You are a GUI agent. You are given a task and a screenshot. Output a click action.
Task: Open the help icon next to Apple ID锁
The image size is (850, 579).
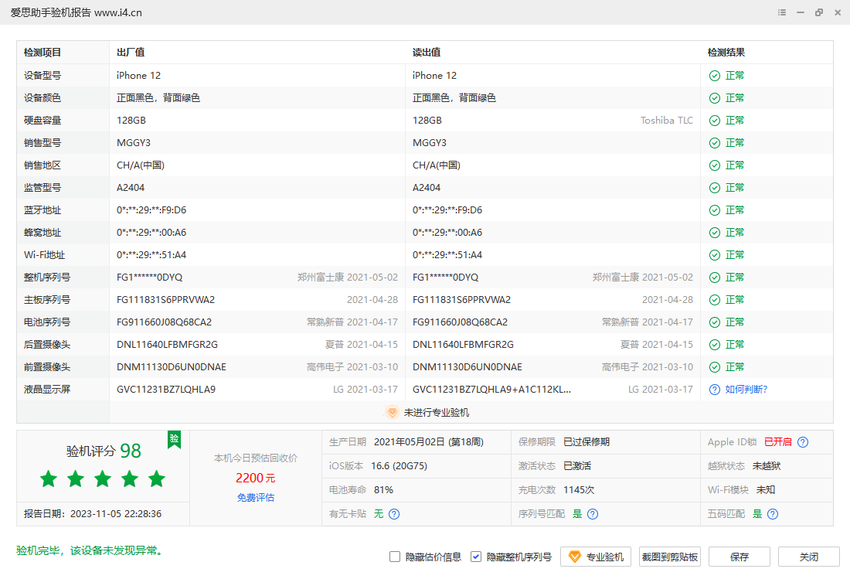(803, 442)
